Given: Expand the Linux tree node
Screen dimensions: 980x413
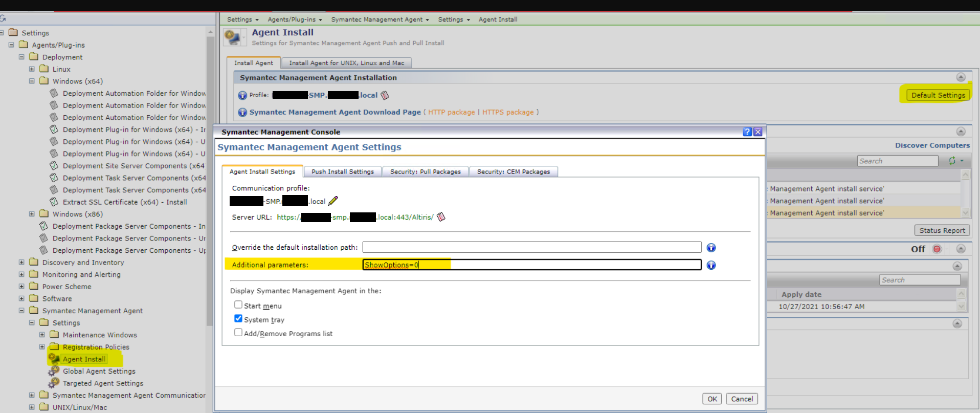Looking at the screenshot, I should click(32, 69).
